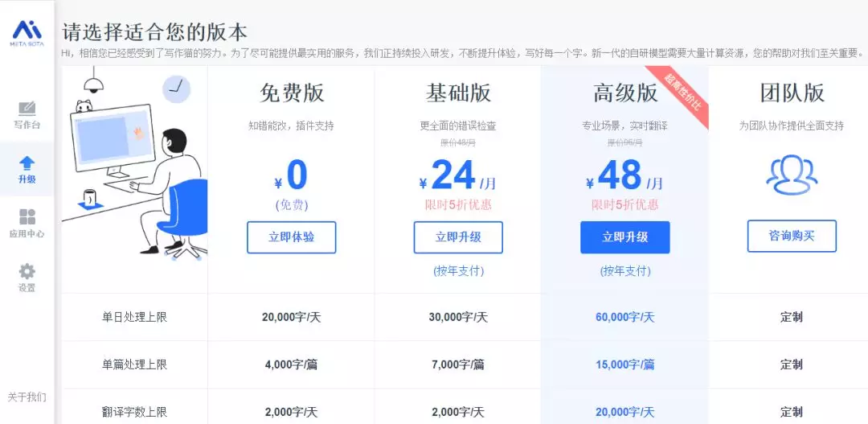The height and width of the screenshot is (424, 868).
Task: Click 立即升级 under 基础版
Action: [458, 237]
